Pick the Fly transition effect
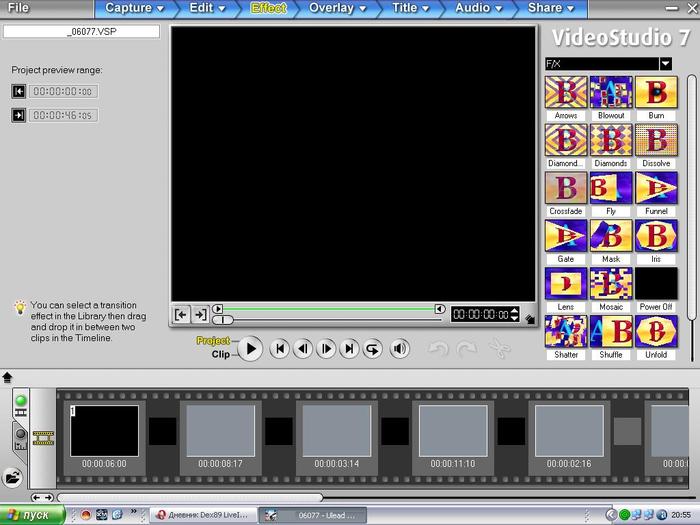 click(x=611, y=188)
